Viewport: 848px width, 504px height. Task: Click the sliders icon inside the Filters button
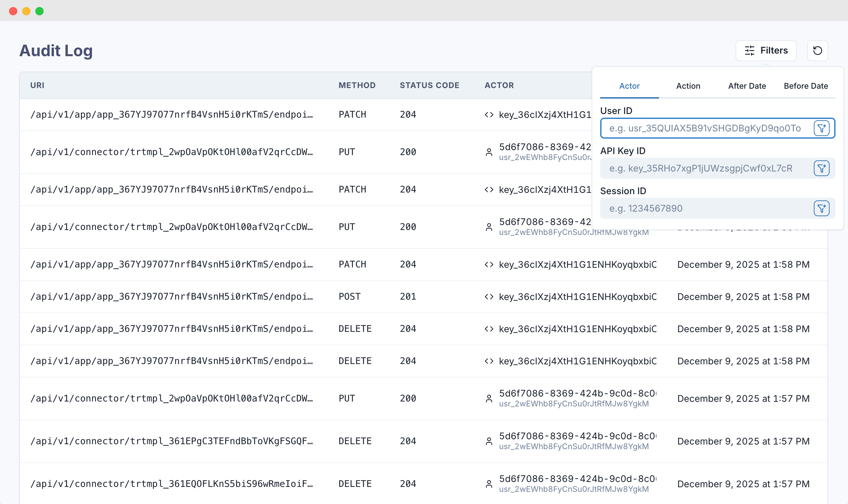tap(749, 50)
